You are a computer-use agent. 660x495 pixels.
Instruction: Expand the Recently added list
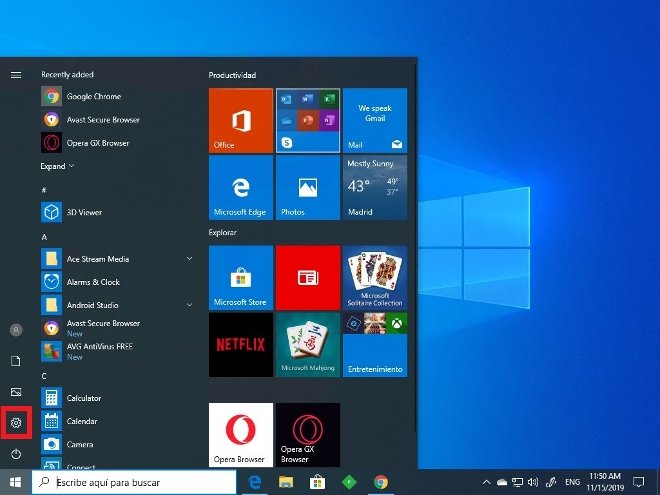tap(57, 166)
